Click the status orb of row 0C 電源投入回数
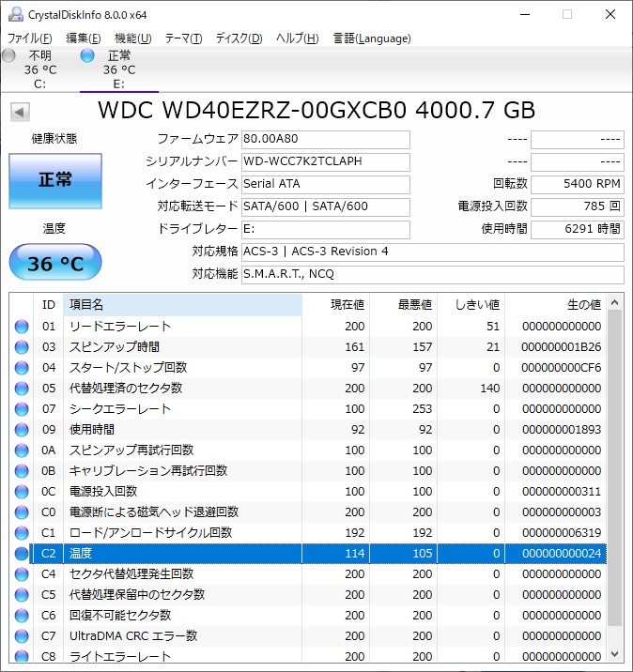Image resolution: width=633 pixels, height=672 pixels. point(22,492)
